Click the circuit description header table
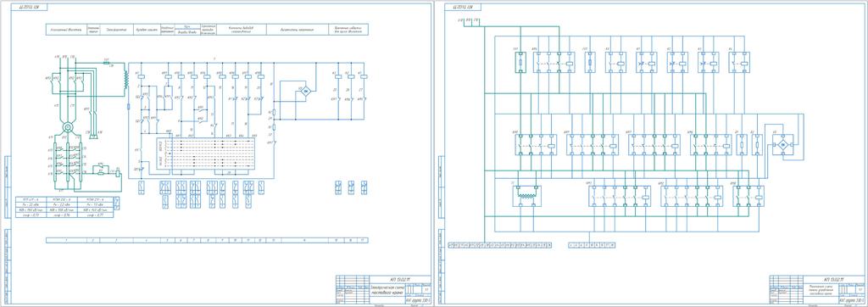Image resolution: width=868 pixels, height=307 pixels. pyautogui.click(x=208, y=30)
